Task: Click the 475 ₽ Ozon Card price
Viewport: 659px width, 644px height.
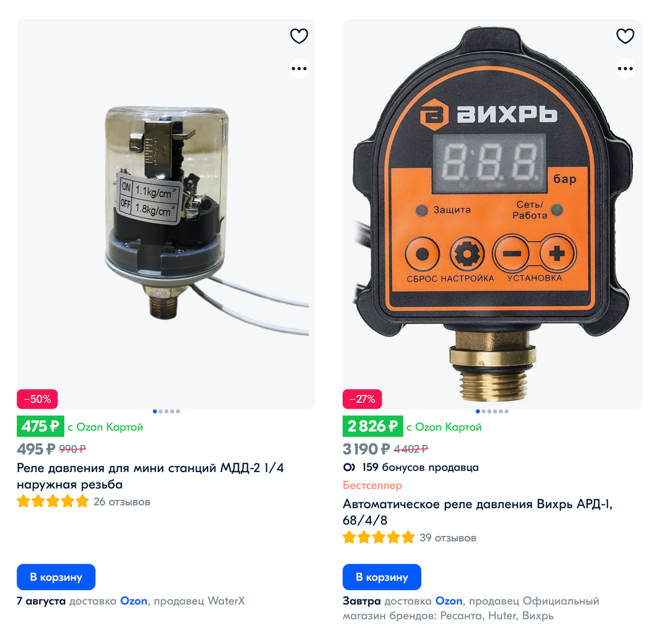Action: [40, 426]
